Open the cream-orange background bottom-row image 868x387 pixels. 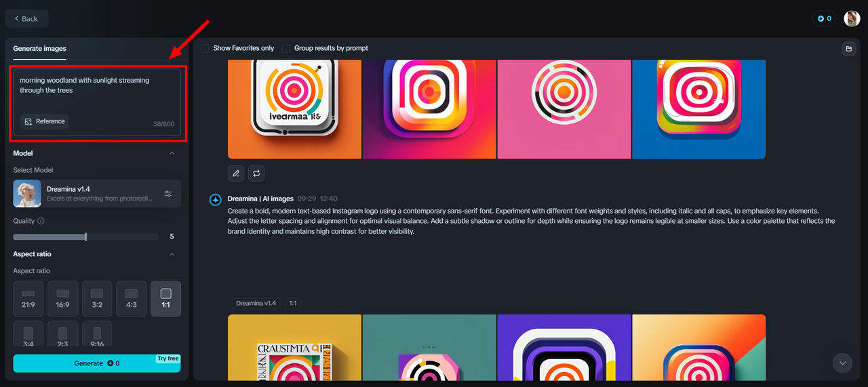(x=699, y=347)
